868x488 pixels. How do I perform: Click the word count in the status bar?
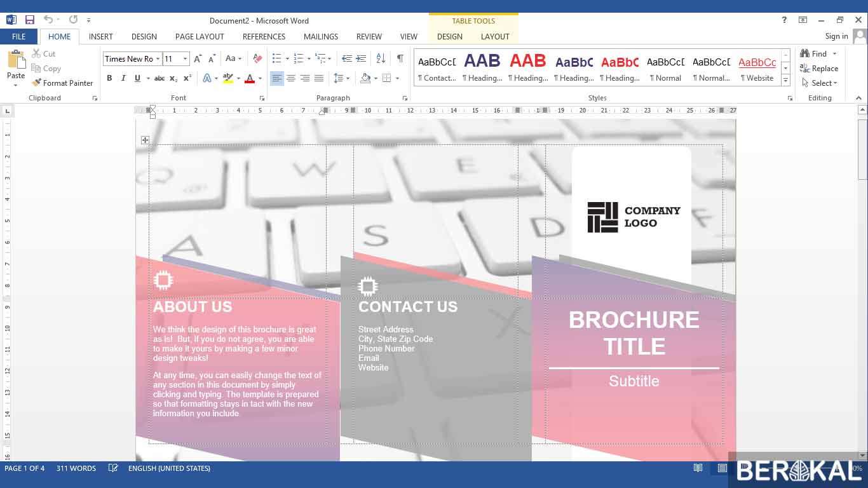coord(76,468)
